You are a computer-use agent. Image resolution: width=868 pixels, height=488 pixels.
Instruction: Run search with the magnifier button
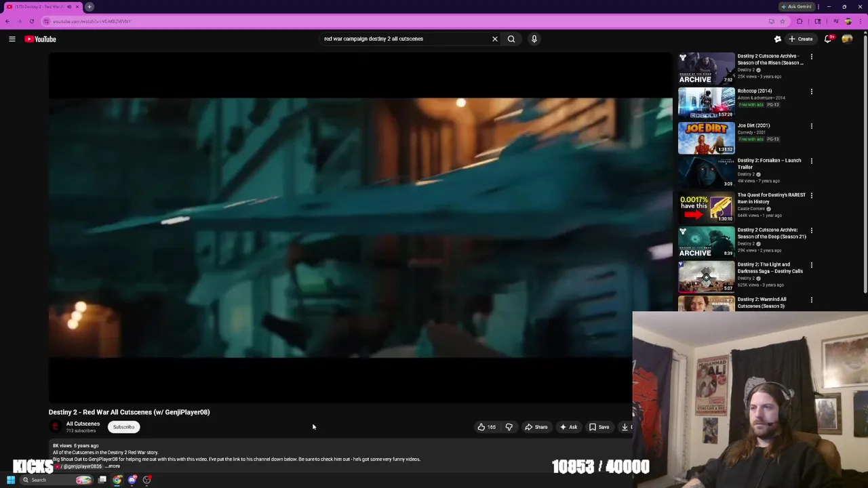pos(511,39)
